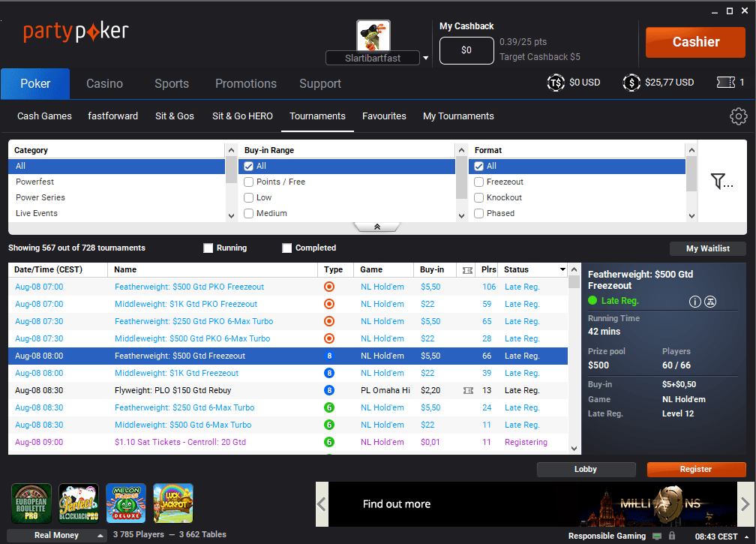Click the tournament lobby icon next to info icon

(x=710, y=302)
